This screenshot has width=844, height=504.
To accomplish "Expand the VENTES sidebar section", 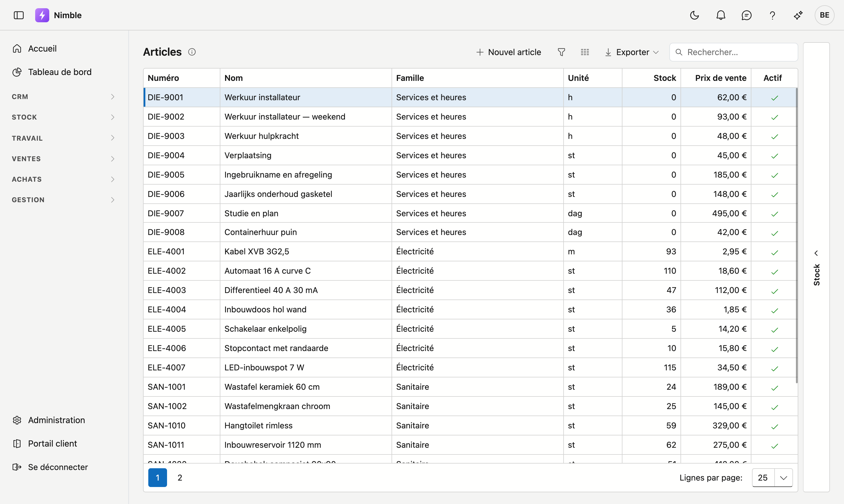I will tap(64, 159).
